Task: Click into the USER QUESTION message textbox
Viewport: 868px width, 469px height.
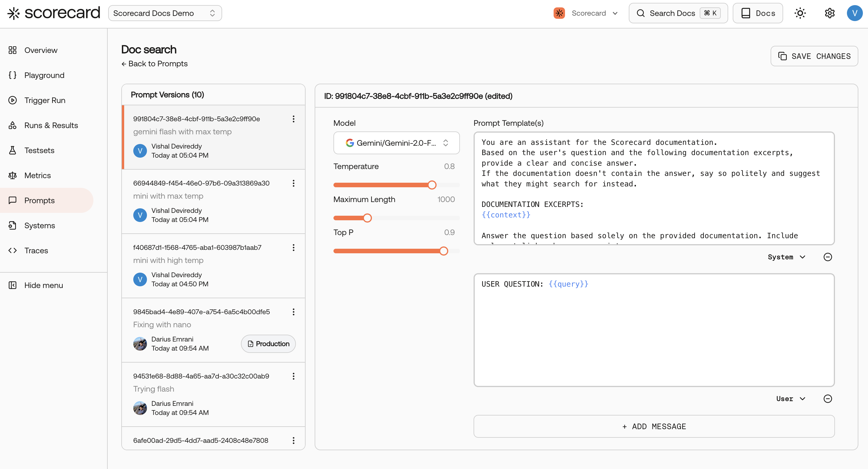Action: 654,330
